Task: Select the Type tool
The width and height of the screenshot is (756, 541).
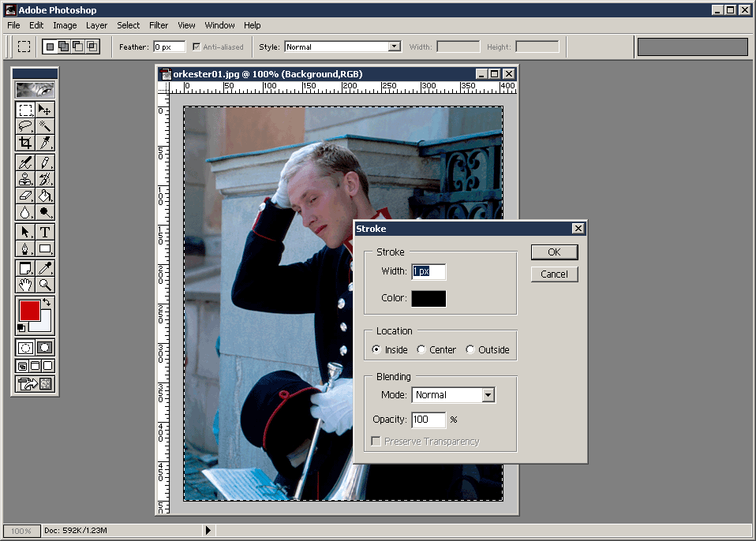Action: (45, 232)
